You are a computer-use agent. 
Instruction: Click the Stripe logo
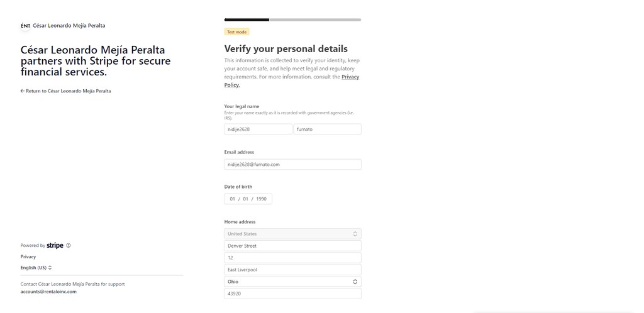(55, 246)
